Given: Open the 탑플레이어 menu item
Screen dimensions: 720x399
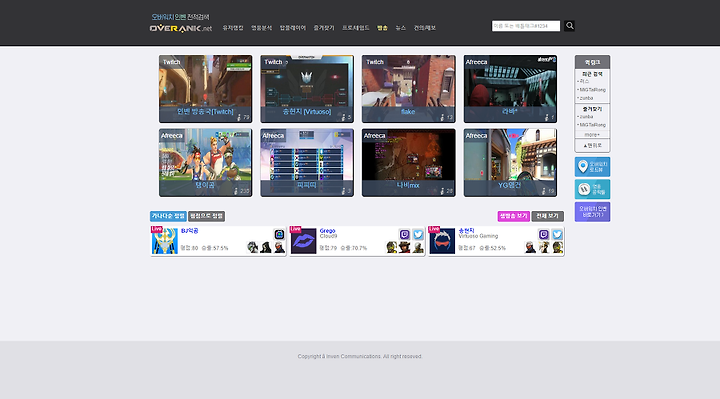Looking at the screenshot, I should (292, 28).
